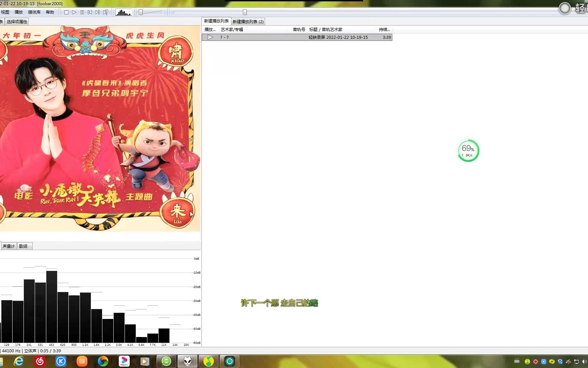Open the colorful swirl browser taskbar icon
This screenshot has height=368, width=588.
pos(103,361)
